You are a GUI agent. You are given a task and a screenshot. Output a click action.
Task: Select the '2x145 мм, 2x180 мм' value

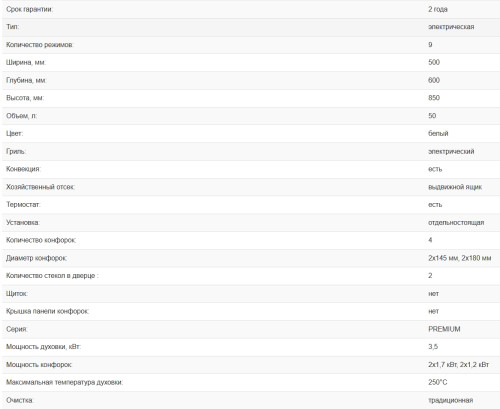460,258
